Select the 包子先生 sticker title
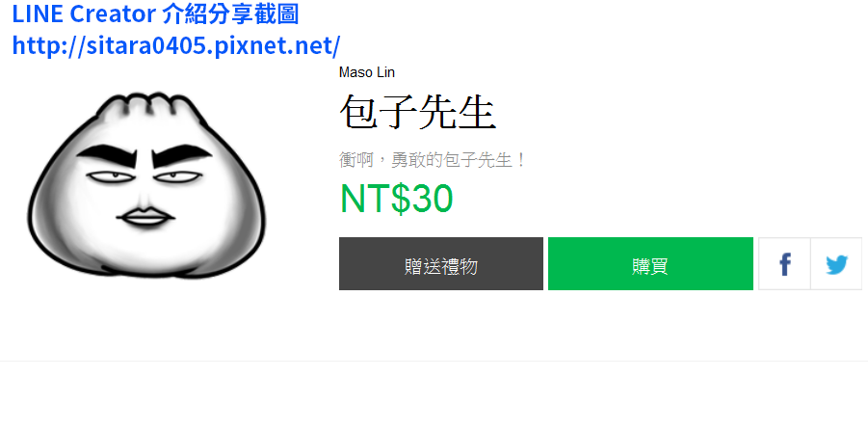This screenshot has height=431, width=868. 417,112
